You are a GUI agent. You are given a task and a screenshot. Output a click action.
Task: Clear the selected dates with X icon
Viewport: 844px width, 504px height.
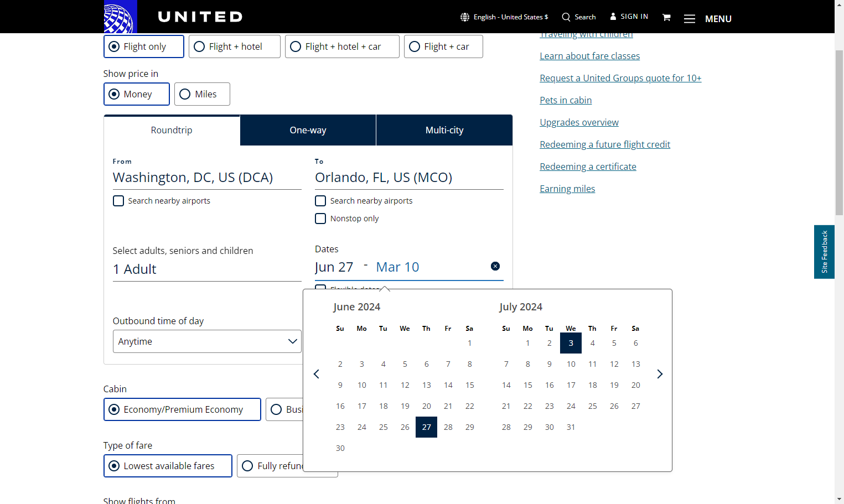[495, 266]
